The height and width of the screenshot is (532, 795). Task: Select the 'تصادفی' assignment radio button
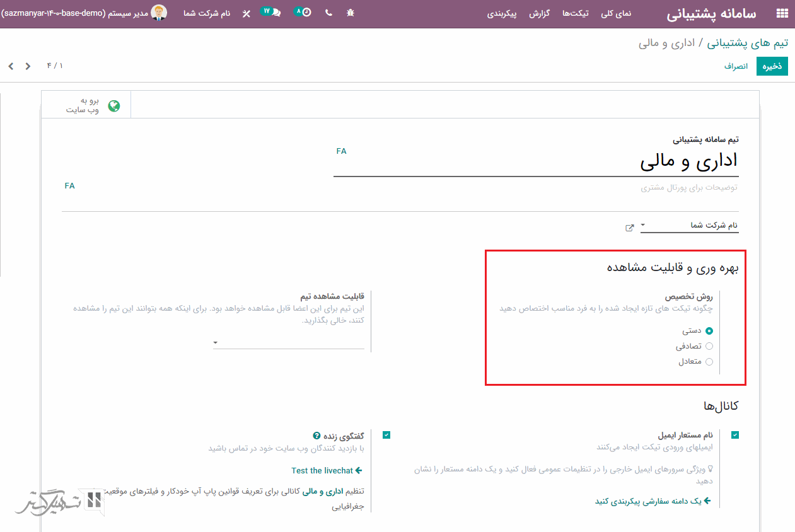709,346
